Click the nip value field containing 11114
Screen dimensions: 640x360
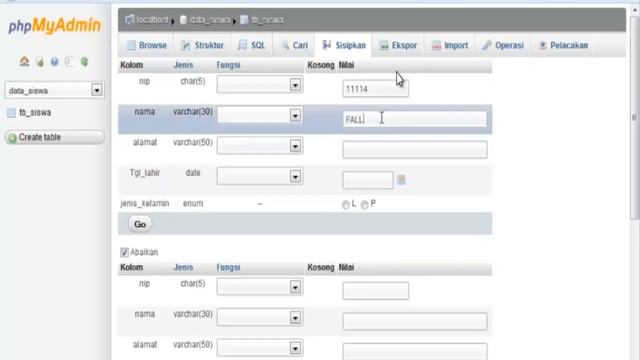376,89
